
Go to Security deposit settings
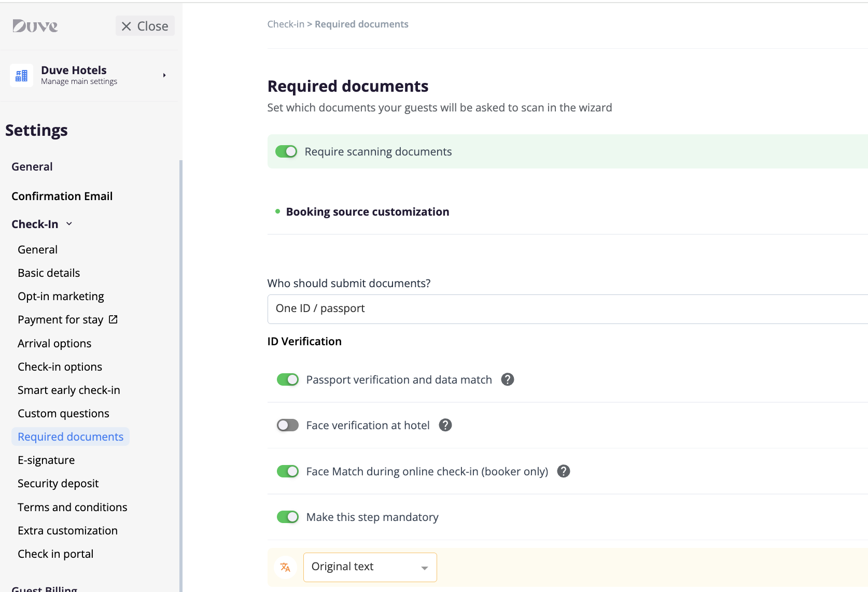[x=58, y=484]
